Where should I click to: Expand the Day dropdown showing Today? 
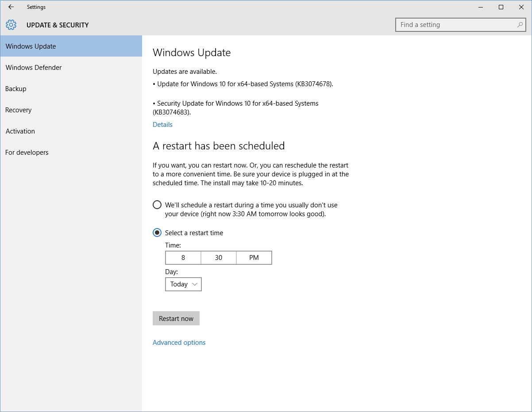pos(183,284)
